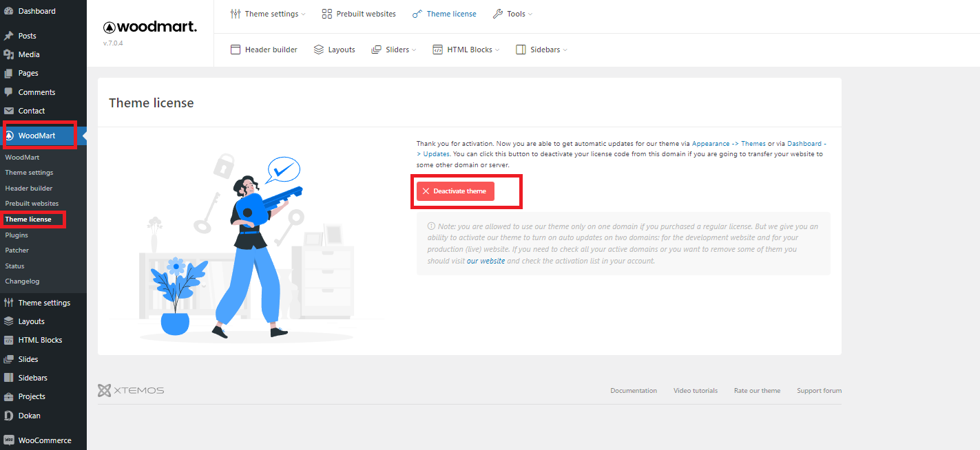Open the Comments bubble icon
This screenshot has height=450, width=980.
tap(8, 92)
